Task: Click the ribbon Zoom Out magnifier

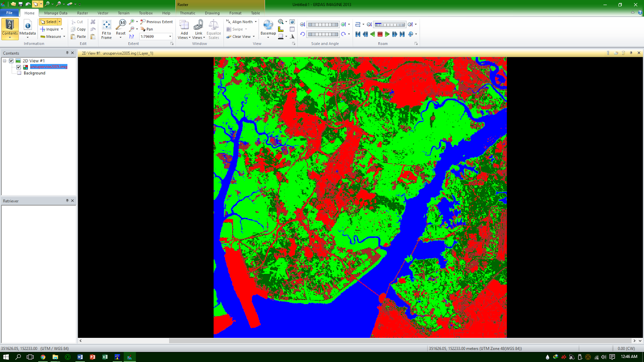Action: click(x=132, y=29)
